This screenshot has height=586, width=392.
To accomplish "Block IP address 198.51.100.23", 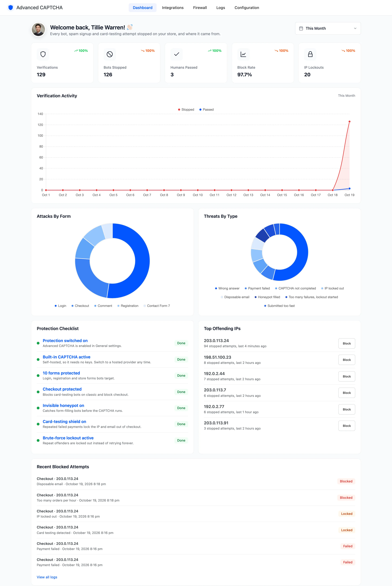I will point(347,360).
